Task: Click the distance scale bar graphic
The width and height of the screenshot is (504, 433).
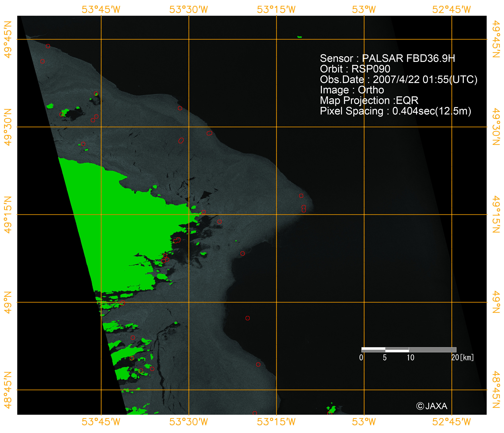Action: (x=409, y=349)
